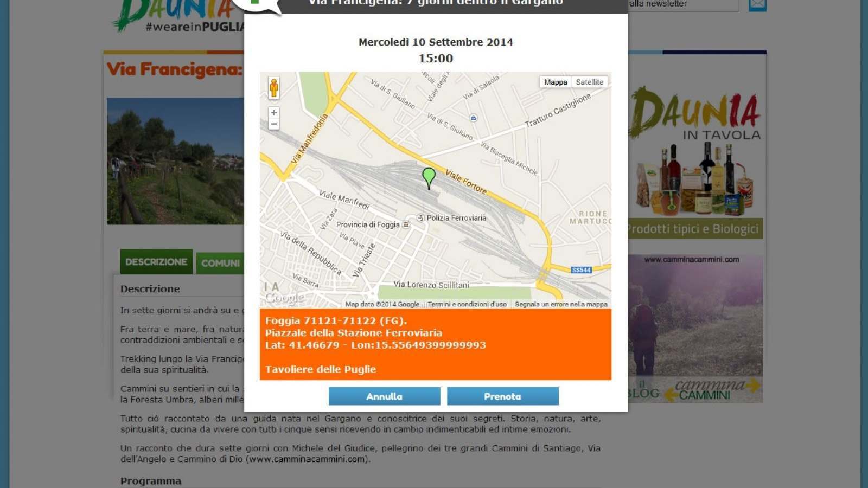Confirm booking with the Prenota button
868x488 pixels.
pos(502,396)
